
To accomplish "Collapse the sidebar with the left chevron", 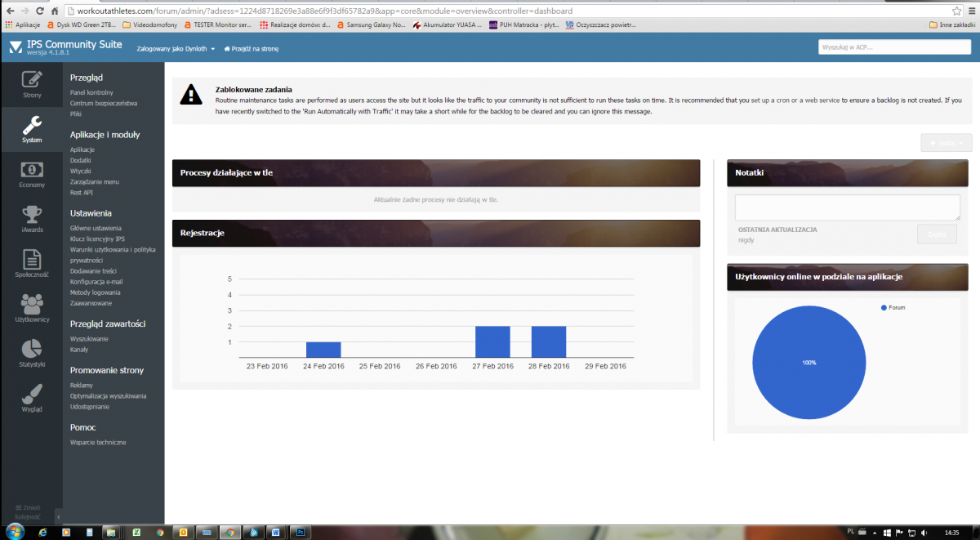I will tap(57, 516).
